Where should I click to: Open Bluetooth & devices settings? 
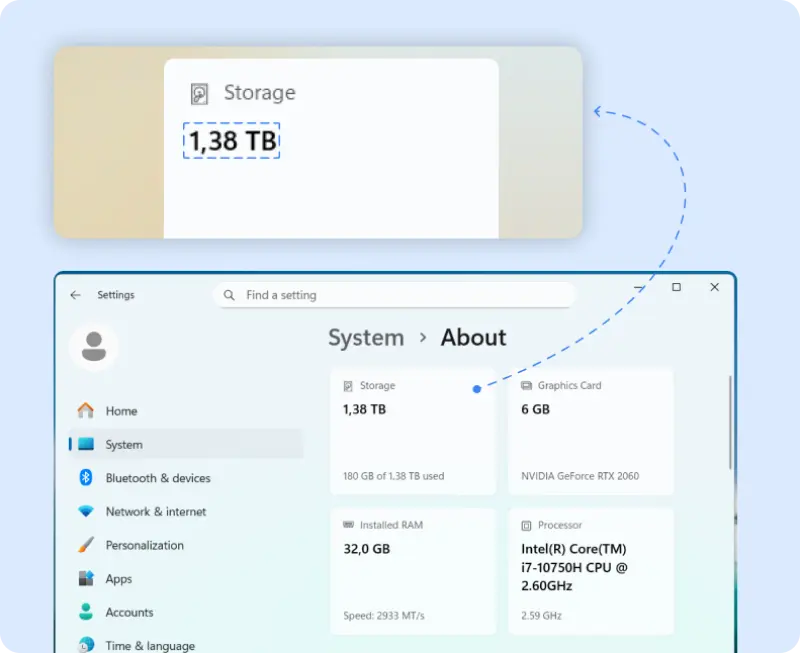click(185, 478)
